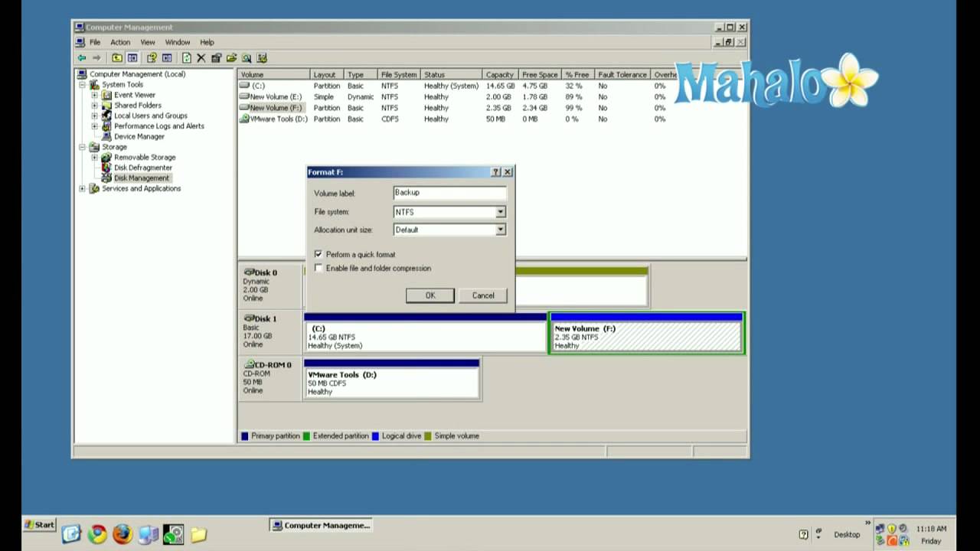The width and height of the screenshot is (980, 551).
Task: Click the Disk 1 icon in graphical view
Action: click(x=249, y=318)
